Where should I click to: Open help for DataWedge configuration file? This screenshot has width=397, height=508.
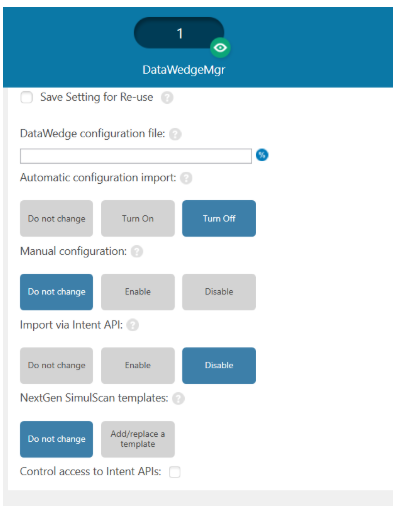coord(175,134)
